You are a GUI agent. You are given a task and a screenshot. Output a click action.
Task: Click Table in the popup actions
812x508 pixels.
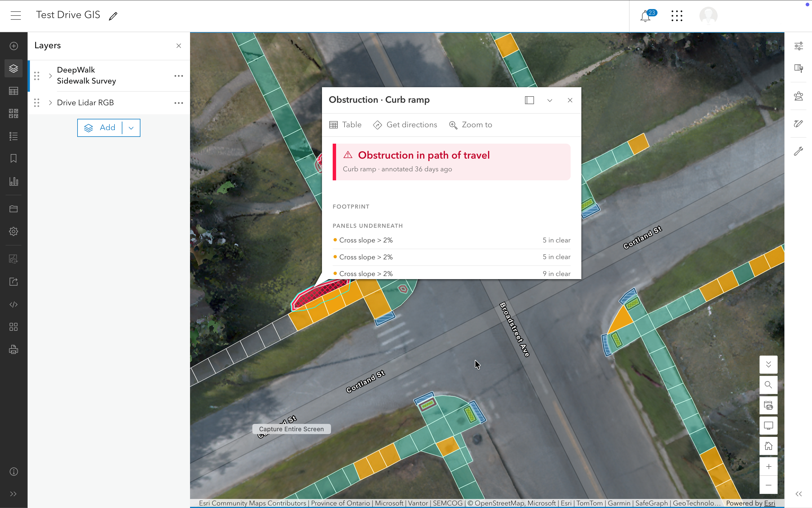(345, 125)
